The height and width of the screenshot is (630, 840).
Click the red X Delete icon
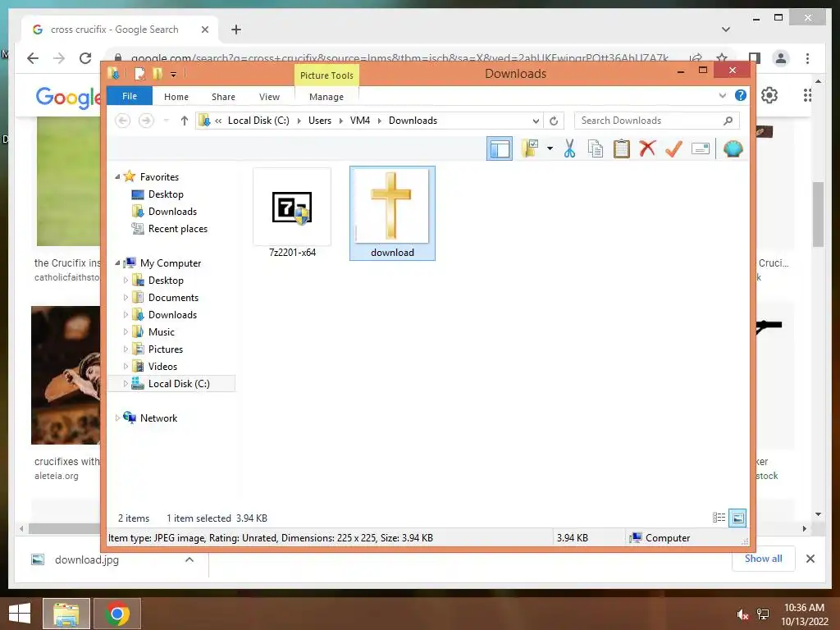pyautogui.click(x=647, y=148)
